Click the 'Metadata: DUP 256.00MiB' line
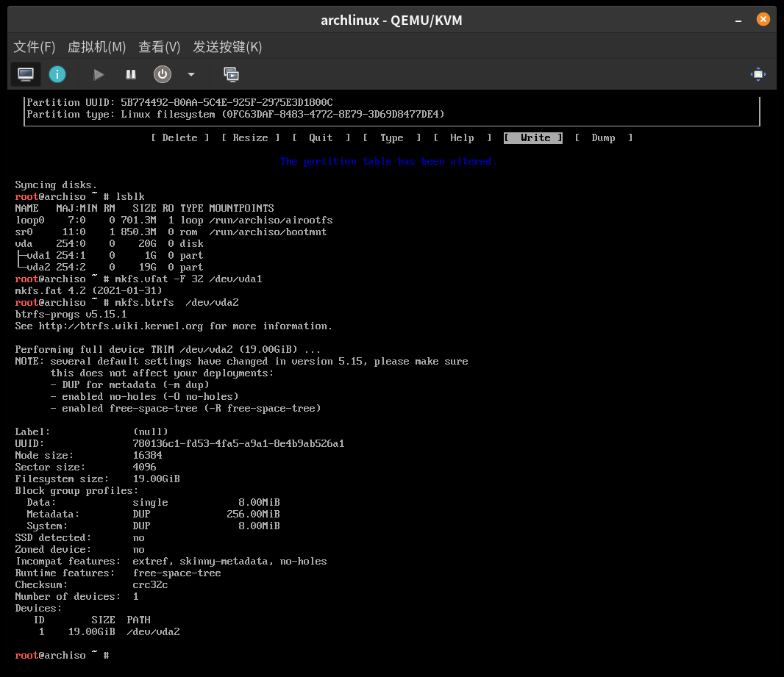This screenshot has height=677, width=784. (153, 514)
